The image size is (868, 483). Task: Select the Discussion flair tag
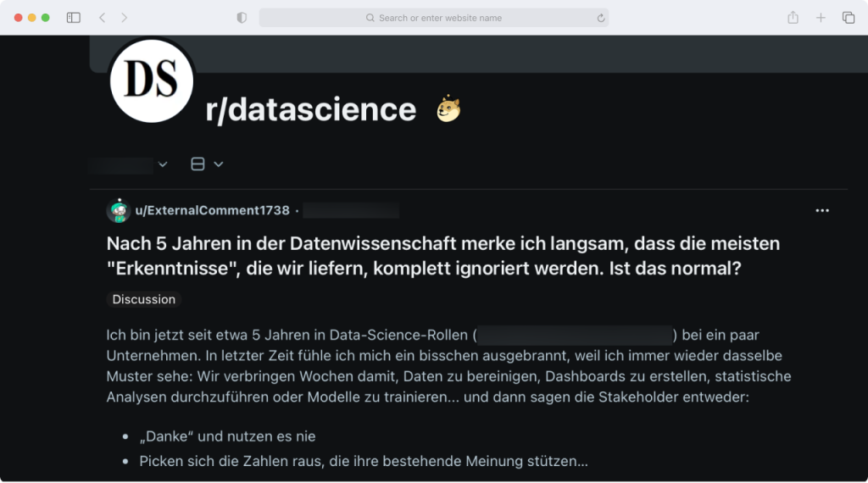(x=144, y=299)
